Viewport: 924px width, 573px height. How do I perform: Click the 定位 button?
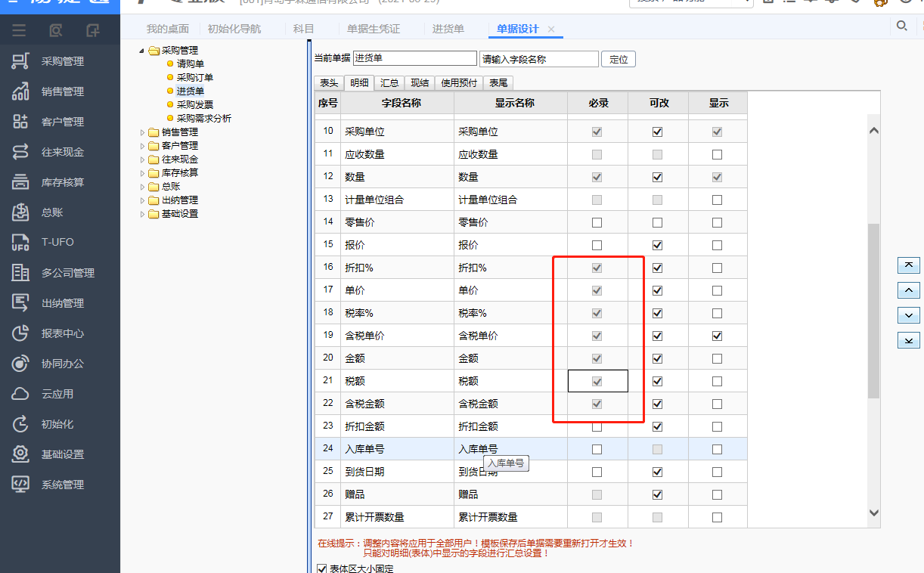point(619,59)
